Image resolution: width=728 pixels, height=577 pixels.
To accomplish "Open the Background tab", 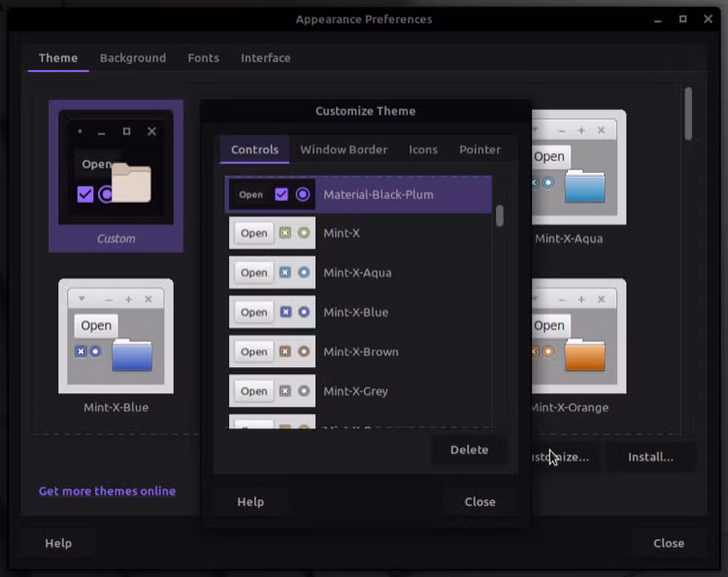I will [x=133, y=58].
